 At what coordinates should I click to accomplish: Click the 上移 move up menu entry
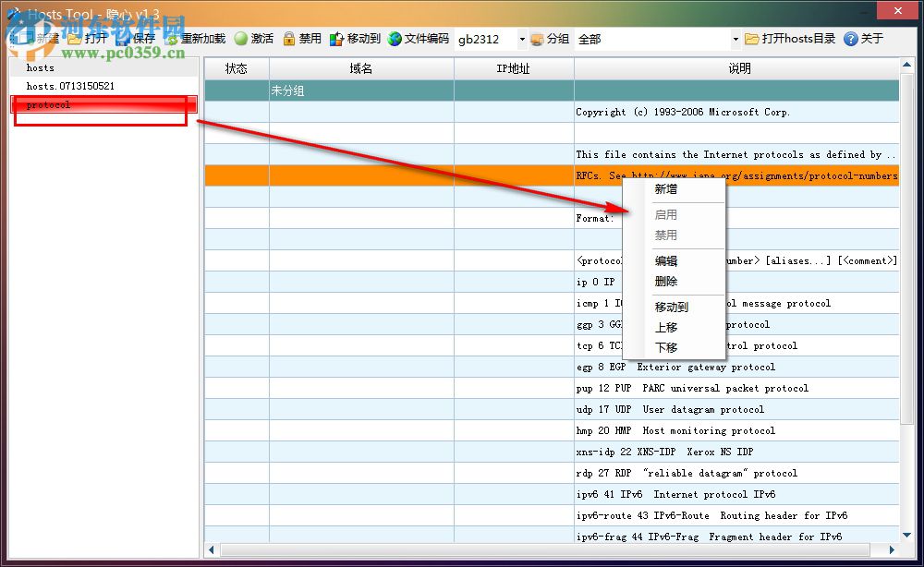[665, 327]
